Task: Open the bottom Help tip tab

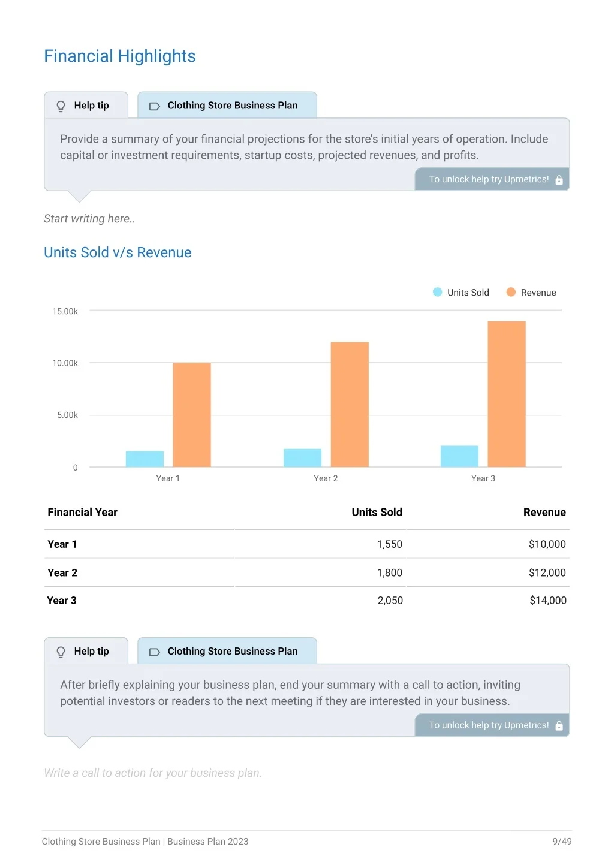Action: [86, 651]
